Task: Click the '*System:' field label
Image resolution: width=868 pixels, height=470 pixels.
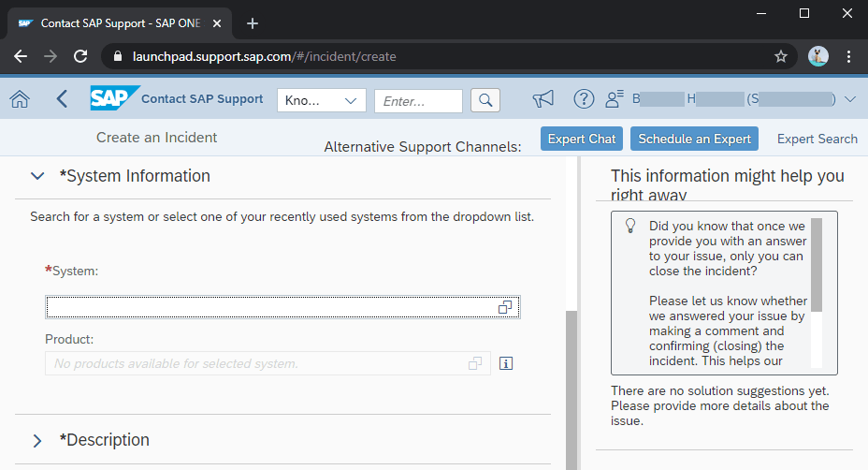Action: tap(71, 271)
